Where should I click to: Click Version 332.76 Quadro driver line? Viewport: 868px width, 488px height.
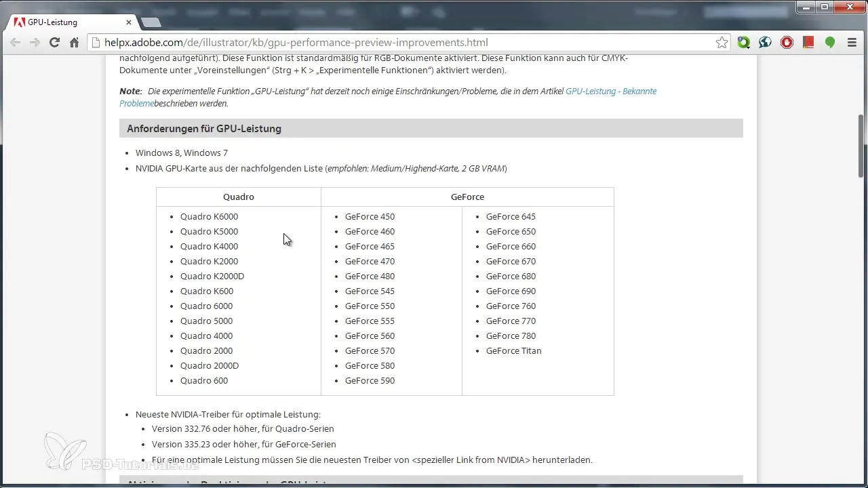click(243, 429)
